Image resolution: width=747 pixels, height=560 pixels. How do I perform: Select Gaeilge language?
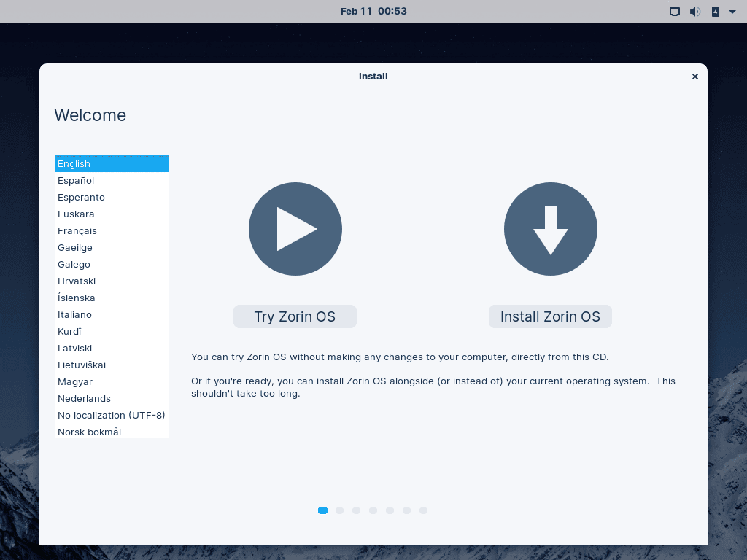tap(112, 248)
